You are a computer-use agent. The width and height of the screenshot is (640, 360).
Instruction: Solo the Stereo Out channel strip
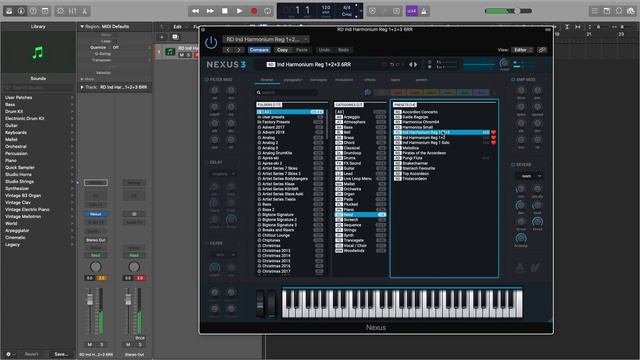140,344
